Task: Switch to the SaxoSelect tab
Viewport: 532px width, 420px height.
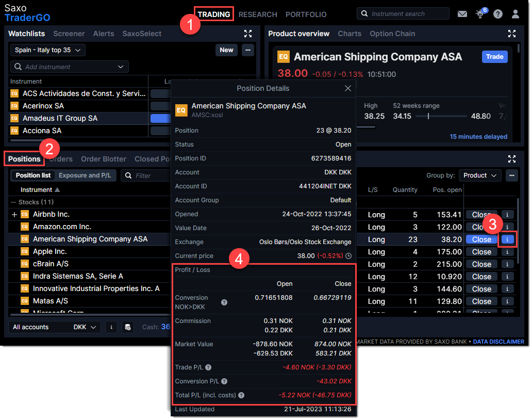Action: click(x=142, y=33)
